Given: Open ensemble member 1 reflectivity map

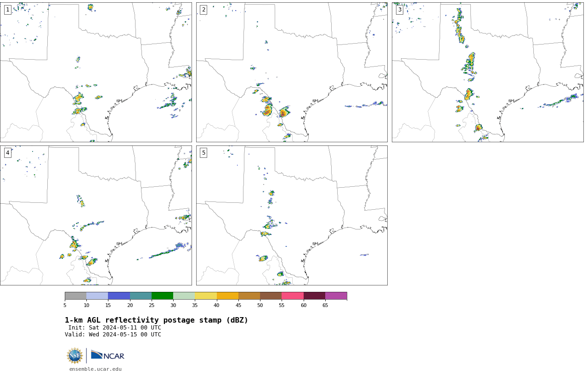Looking at the screenshot, I should click(96, 72).
